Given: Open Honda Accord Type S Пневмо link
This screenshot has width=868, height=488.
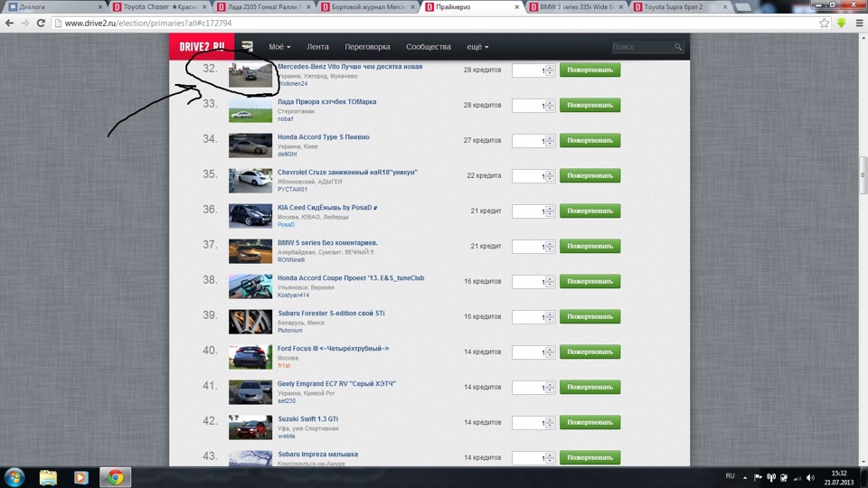Looking at the screenshot, I should tap(324, 137).
